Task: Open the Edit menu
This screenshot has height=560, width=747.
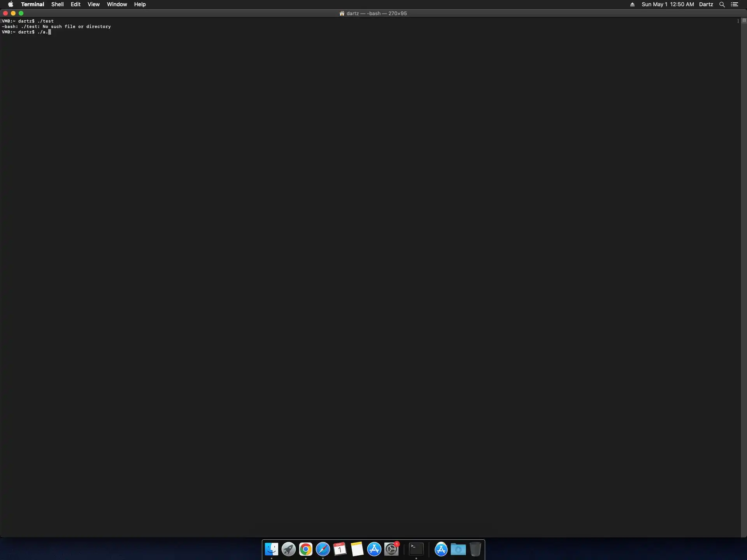Action: (75, 4)
